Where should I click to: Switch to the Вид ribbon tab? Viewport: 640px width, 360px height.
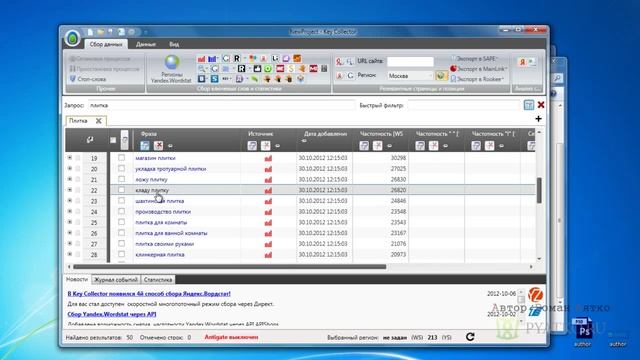pyautogui.click(x=174, y=44)
